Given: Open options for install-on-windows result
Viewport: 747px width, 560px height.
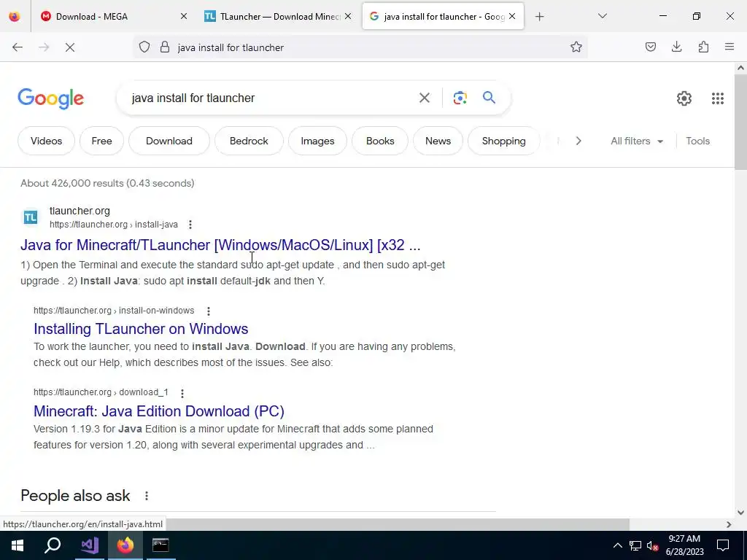Looking at the screenshot, I should 208,311.
